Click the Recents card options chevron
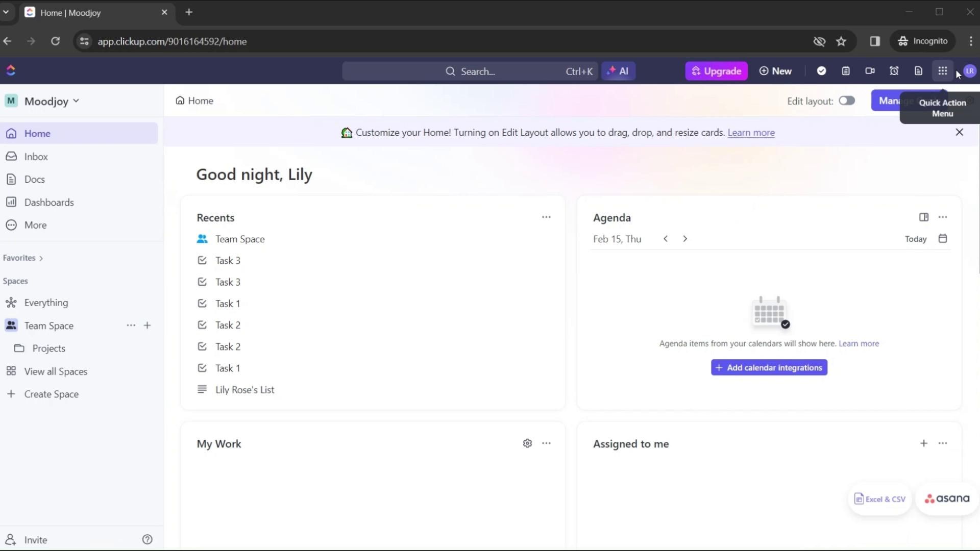The image size is (980, 551). click(546, 217)
